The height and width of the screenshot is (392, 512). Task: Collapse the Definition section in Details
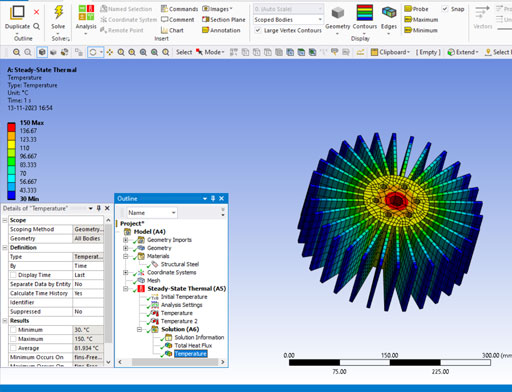click(x=5, y=248)
